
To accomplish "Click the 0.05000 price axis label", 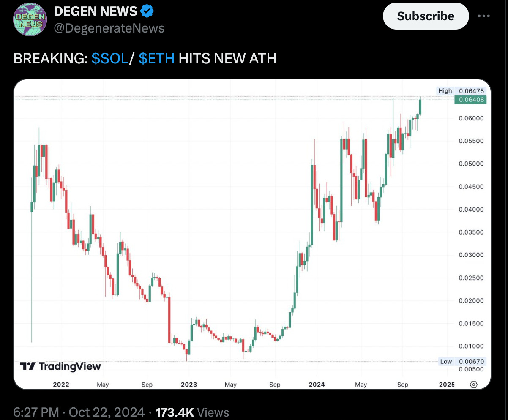I will click(471, 164).
